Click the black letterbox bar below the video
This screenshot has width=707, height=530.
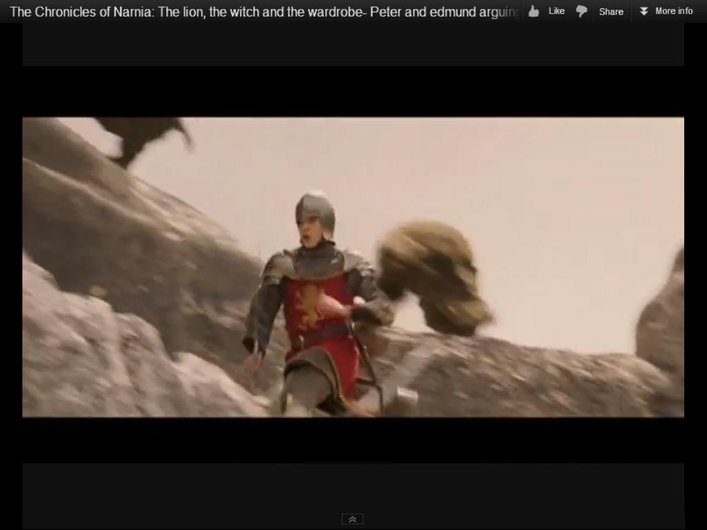point(352,440)
